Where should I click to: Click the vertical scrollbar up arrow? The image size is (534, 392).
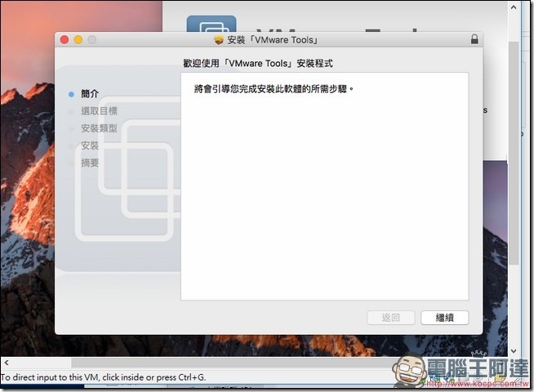(x=514, y=7)
